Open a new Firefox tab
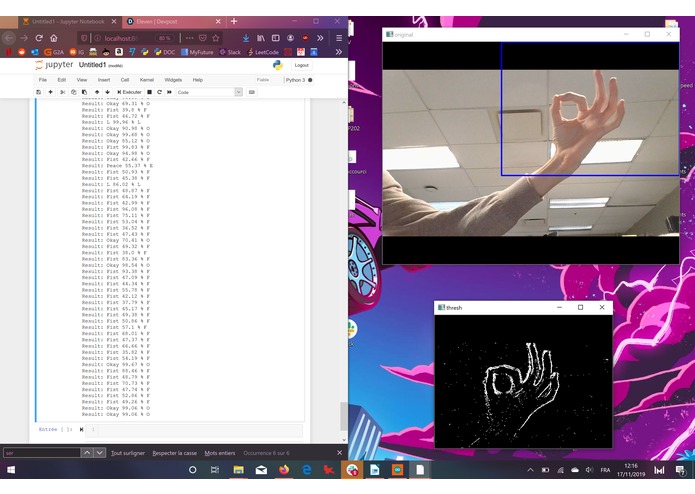This screenshot has height=494, width=695. pos(234,21)
